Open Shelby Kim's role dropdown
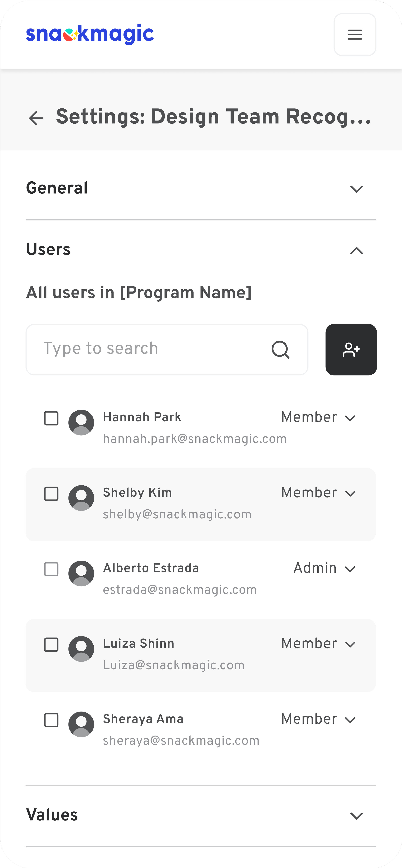Image resolution: width=402 pixels, height=868 pixels. tap(319, 493)
